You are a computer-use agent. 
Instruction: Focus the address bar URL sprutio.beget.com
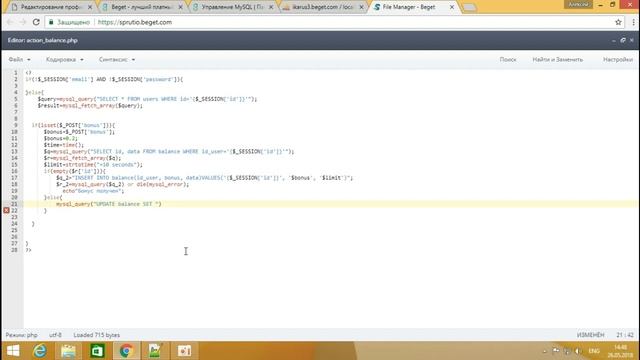pos(135,22)
